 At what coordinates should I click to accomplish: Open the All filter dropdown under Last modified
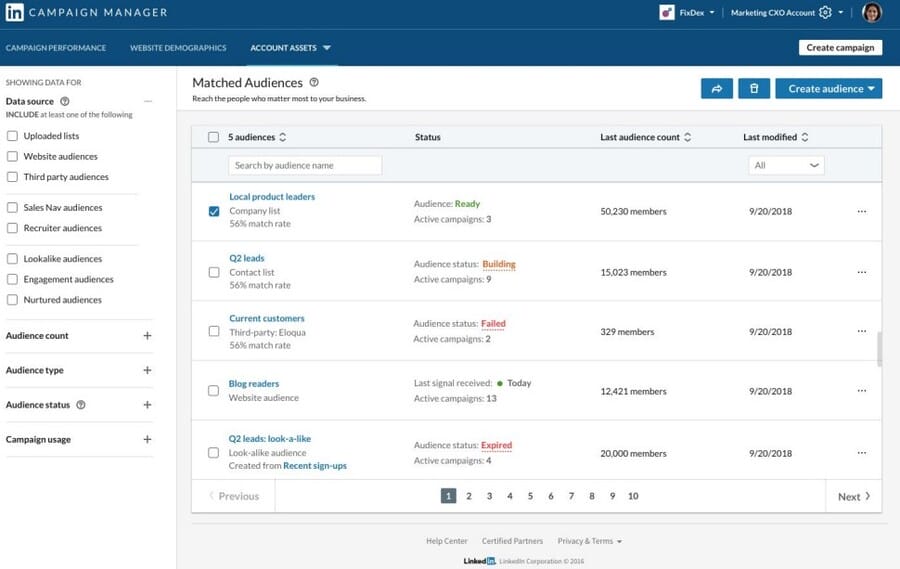point(786,165)
